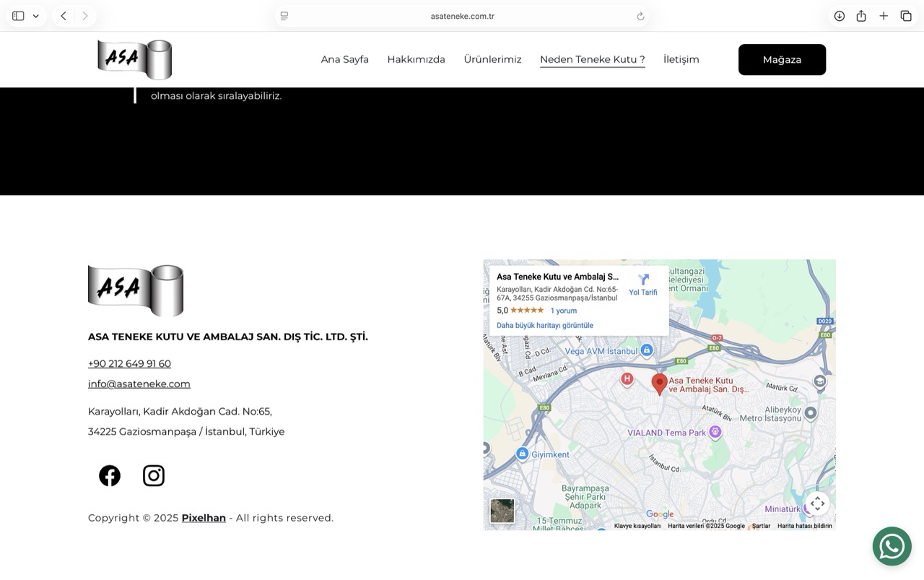Click the info@asateneke.com email link
Image resolution: width=924 pixels, height=580 pixels.
(139, 384)
